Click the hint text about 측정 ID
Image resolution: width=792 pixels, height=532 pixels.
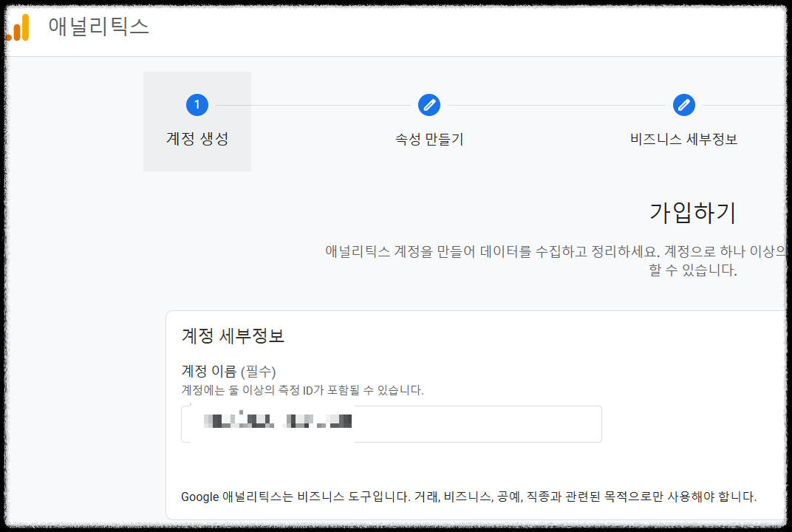click(302, 390)
